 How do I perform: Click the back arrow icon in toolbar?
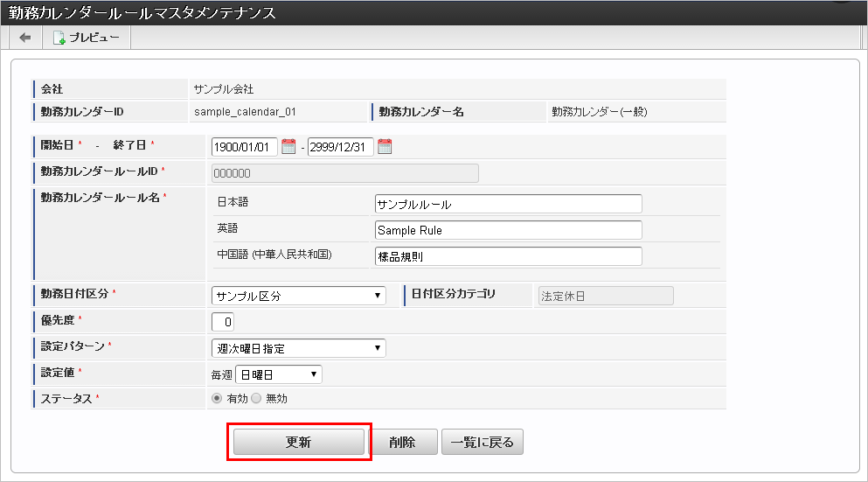(24, 38)
